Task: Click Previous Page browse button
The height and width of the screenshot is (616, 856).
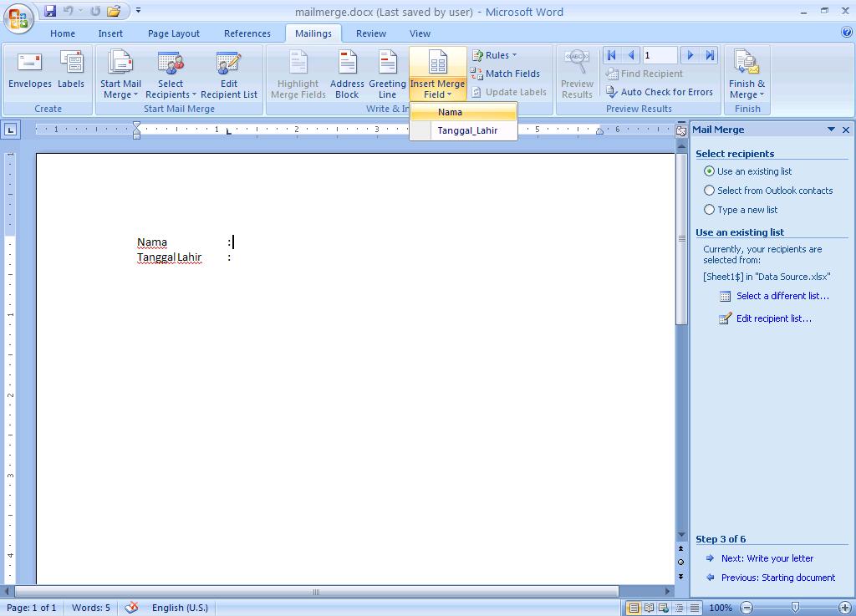Action: 680,548
